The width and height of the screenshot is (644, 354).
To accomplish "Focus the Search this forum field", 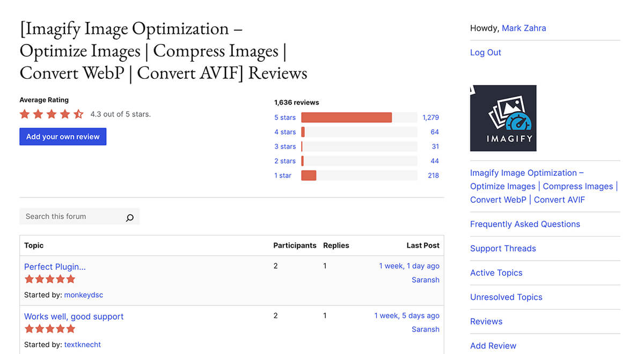I will [x=79, y=217].
